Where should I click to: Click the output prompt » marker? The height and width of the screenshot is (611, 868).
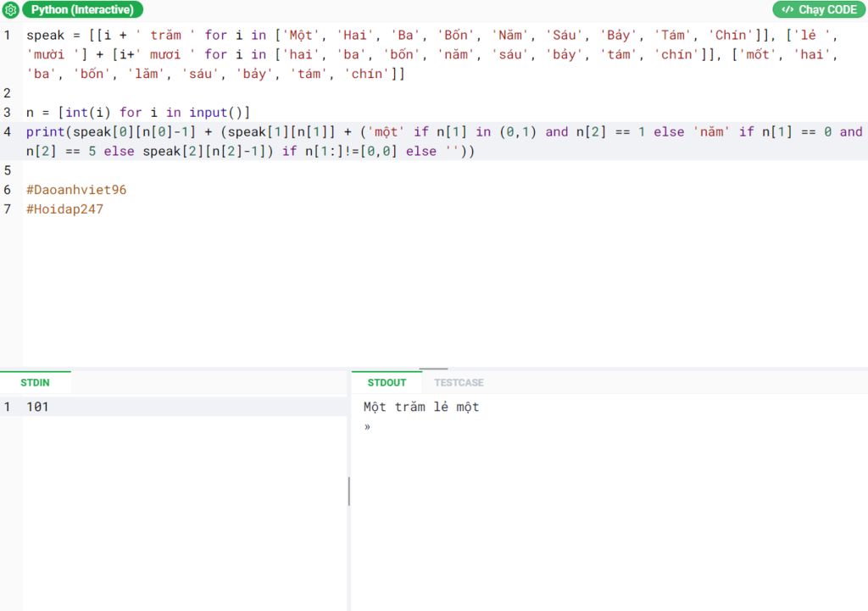click(x=367, y=427)
